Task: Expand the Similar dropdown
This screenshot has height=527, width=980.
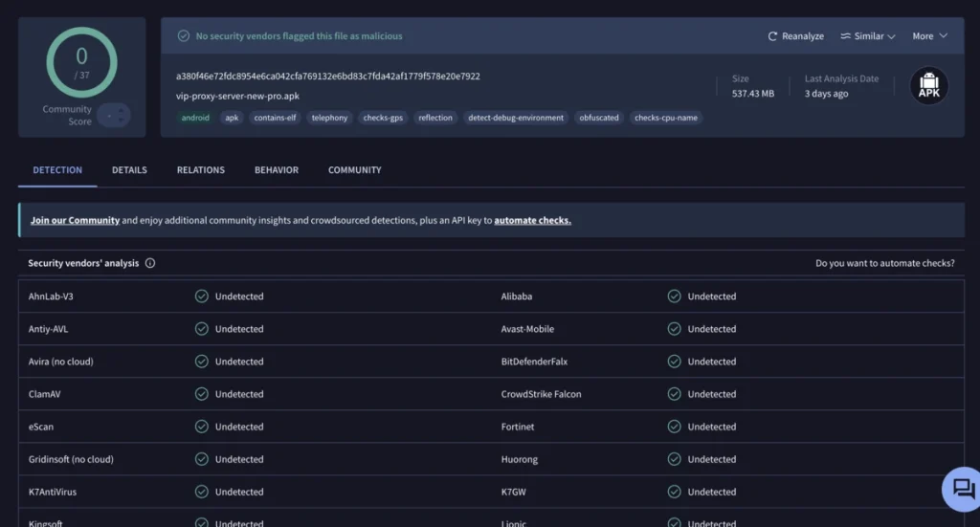Action: 868,36
